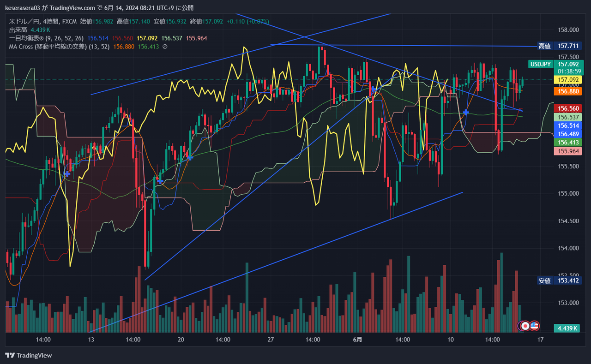Click the TradingView logo at bottom left
Viewport: 591px width, 364px height.
click(x=29, y=355)
